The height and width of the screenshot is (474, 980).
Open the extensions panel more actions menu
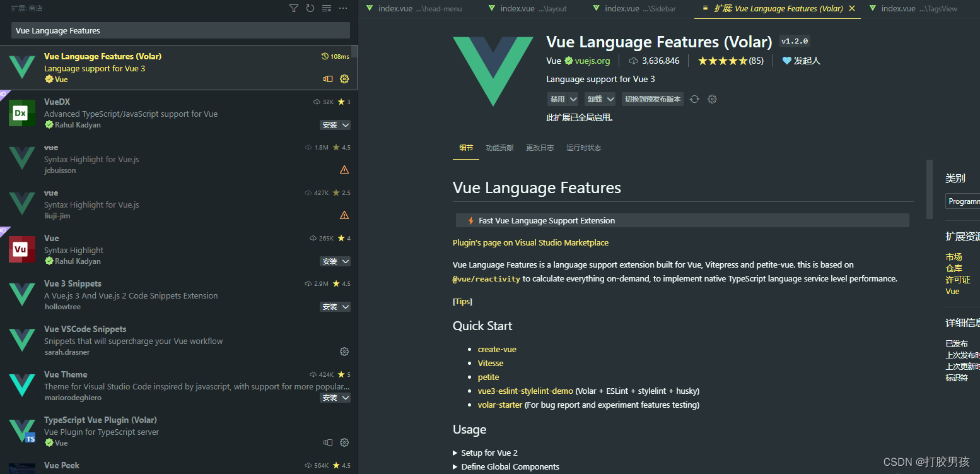[343, 8]
